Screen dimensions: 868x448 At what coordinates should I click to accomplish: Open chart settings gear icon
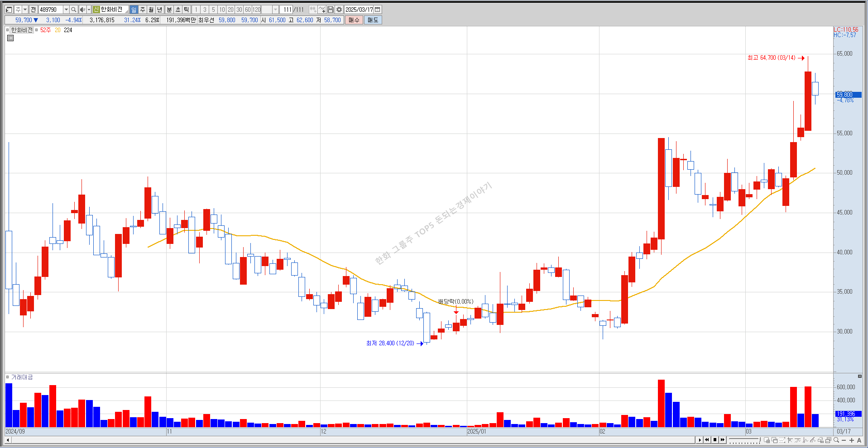coord(339,10)
